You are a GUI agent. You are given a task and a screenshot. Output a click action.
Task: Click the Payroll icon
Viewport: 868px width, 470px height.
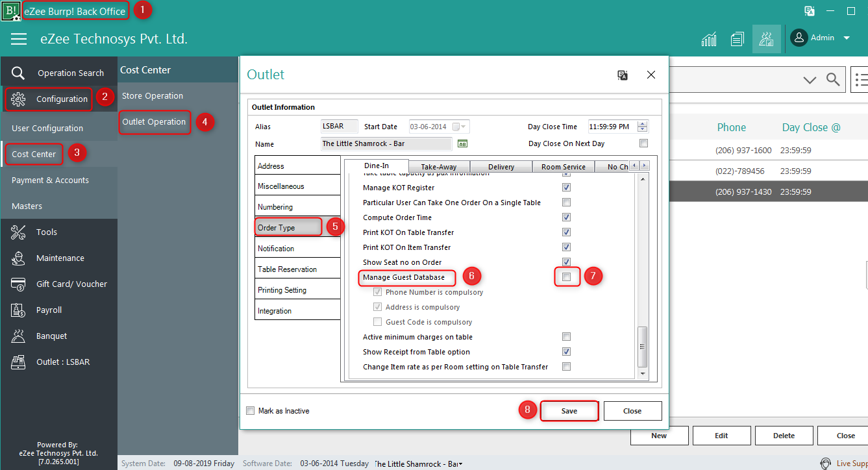[x=19, y=310]
